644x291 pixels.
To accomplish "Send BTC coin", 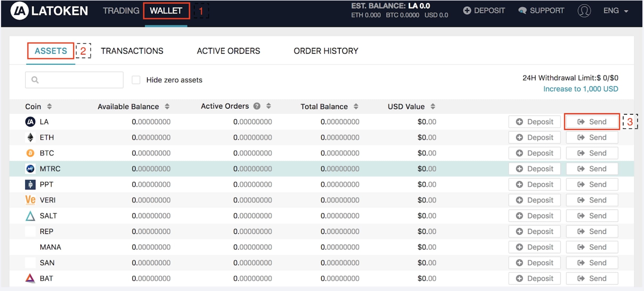I will click(592, 153).
